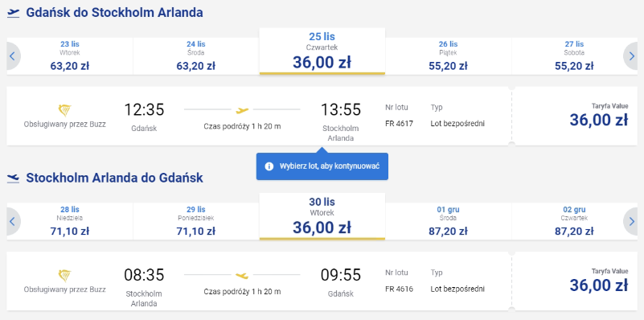
Task: Show earlier return dates with left arrow
Action: [x=13, y=221]
